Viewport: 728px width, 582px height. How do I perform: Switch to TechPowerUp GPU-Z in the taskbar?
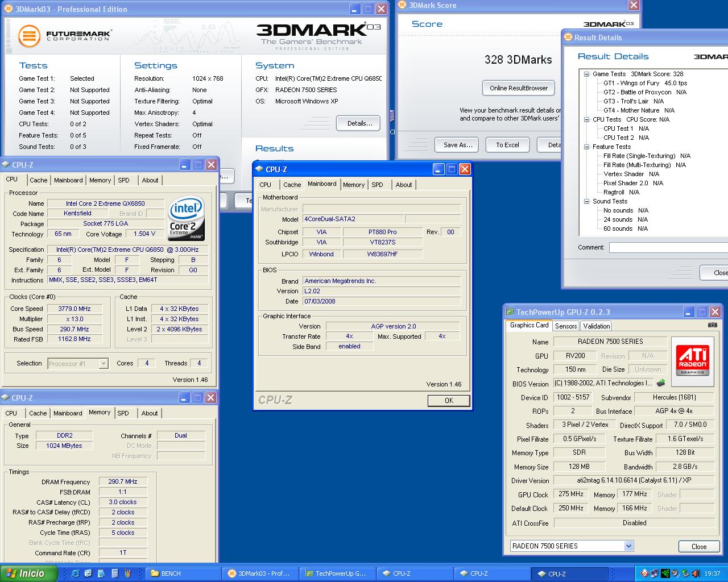click(337, 573)
